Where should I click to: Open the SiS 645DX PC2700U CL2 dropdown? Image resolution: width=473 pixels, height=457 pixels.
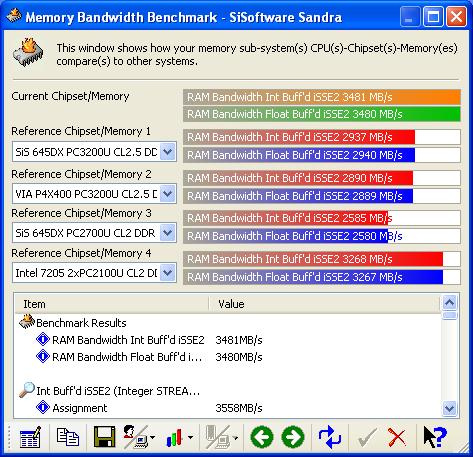[x=168, y=233]
